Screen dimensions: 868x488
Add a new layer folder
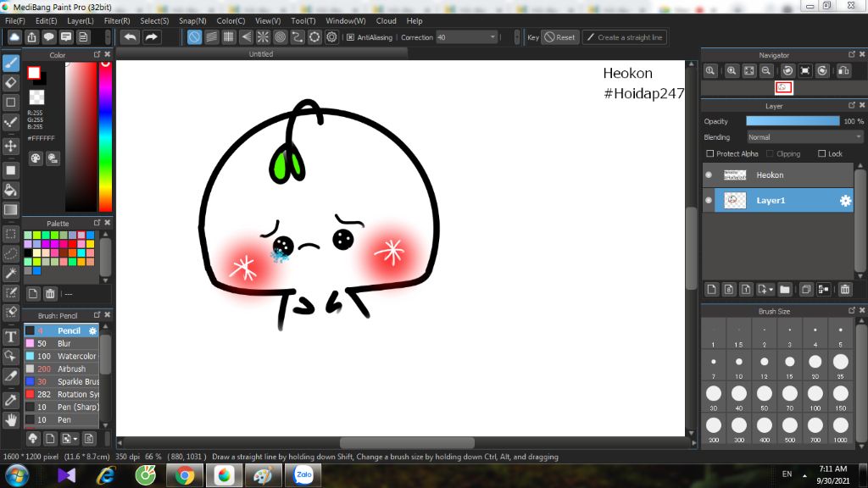coord(784,290)
